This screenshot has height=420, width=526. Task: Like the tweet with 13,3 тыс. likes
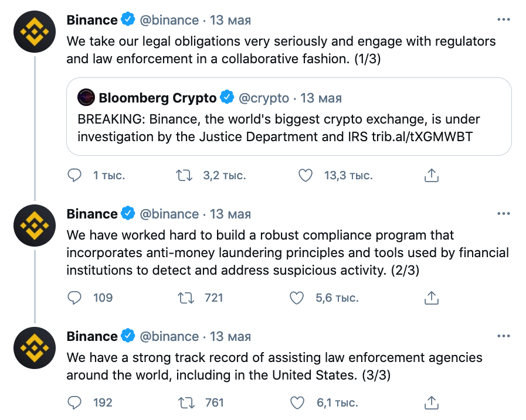click(x=306, y=175)
